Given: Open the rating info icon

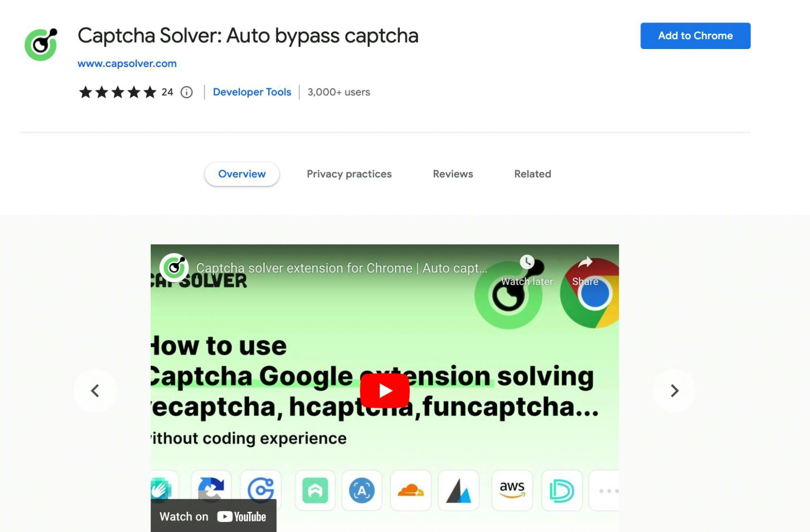Looking at the screenshot, I should pos(186,92).
